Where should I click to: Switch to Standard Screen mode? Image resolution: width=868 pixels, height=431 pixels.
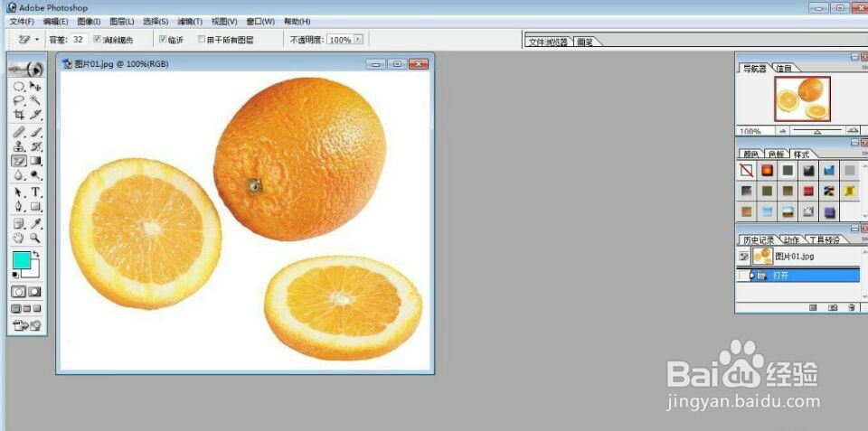(16, 309)
